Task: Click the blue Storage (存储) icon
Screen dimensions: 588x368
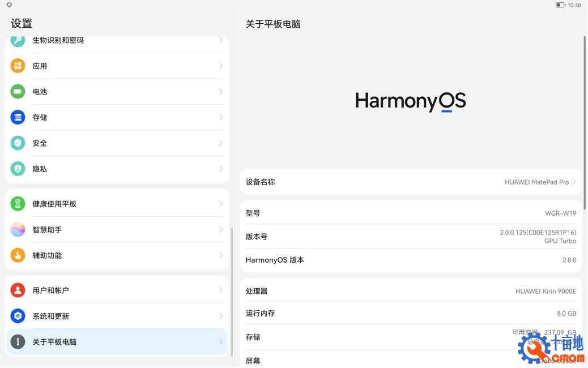Action: tap(18, 117)
